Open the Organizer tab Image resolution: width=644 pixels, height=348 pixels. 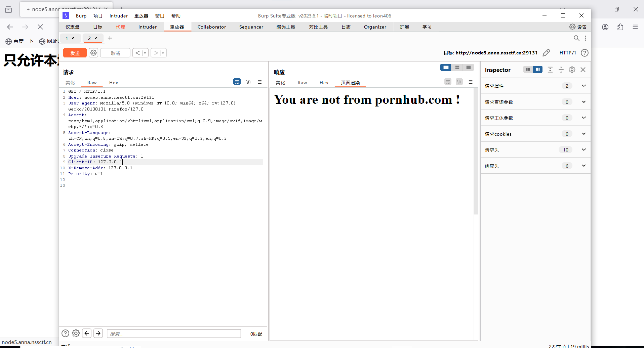click(x=375, y=27)
